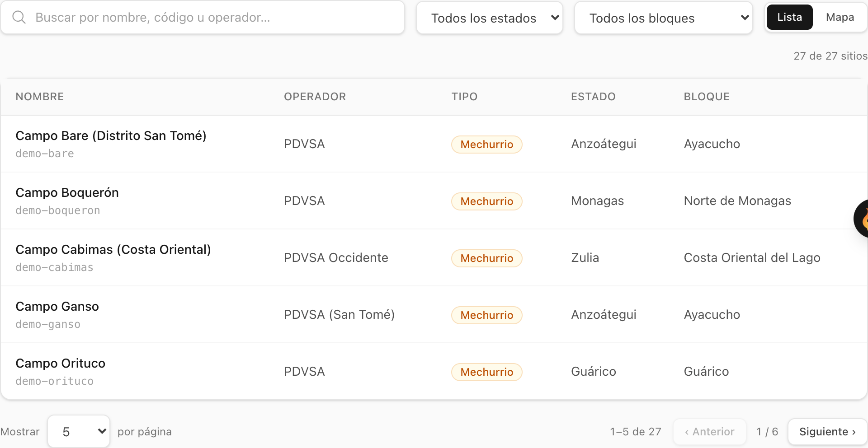Focus the Buscar por nombre search field

tap(203, 18)
